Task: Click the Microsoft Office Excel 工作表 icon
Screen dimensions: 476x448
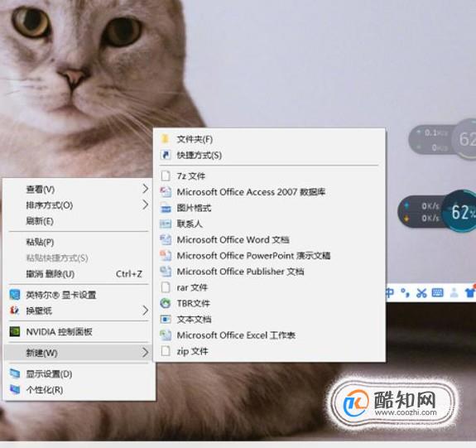Action: [166, 335]
